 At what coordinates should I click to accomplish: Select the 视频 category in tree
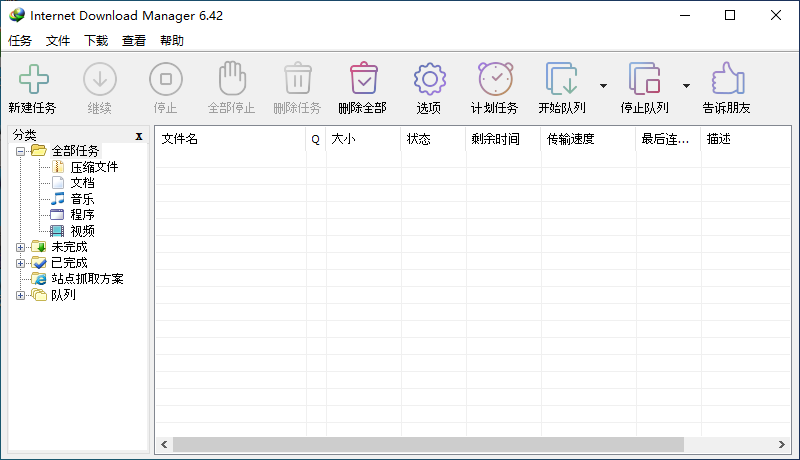click(82, 231)
